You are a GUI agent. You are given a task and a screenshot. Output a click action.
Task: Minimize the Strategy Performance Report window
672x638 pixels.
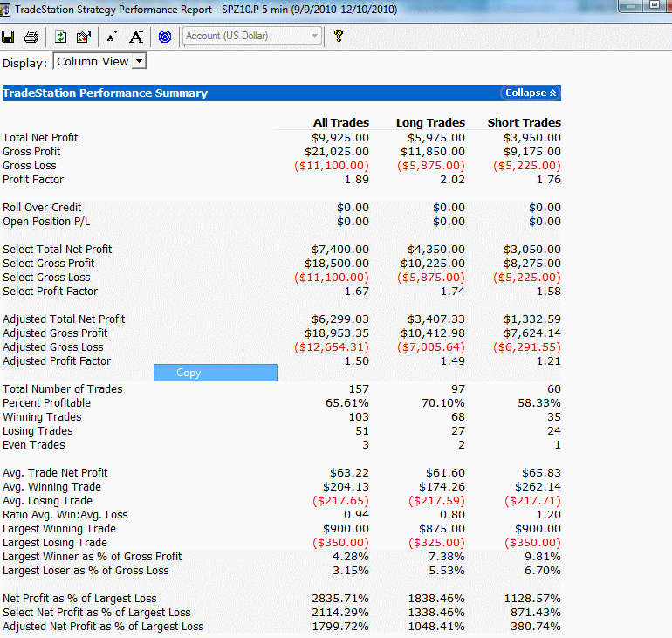click(x=630, y=6)
